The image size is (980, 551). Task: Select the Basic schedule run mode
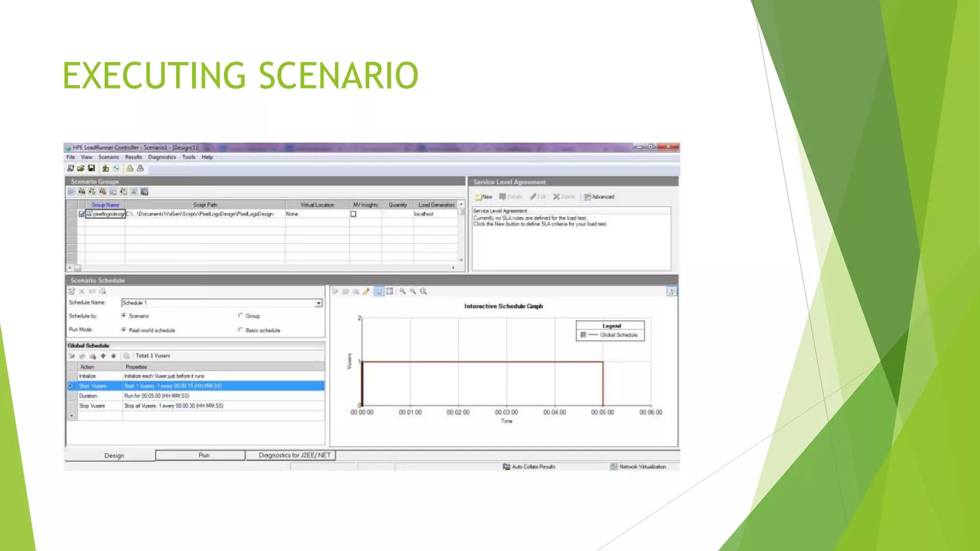[x=241, y=330]
